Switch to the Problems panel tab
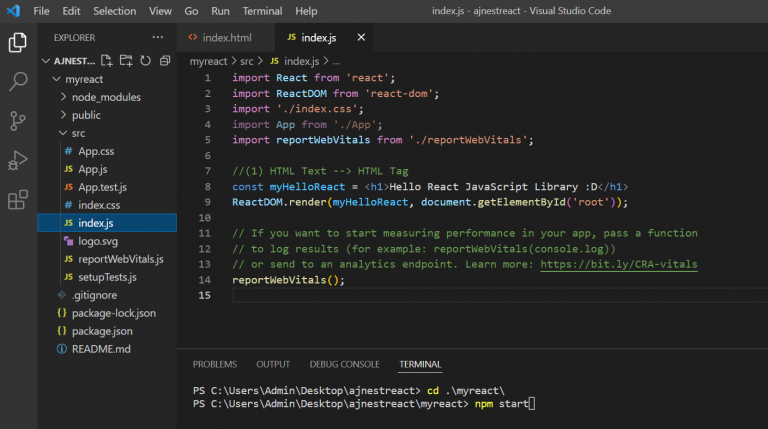The image size is (768, 429). pos(215,364)
